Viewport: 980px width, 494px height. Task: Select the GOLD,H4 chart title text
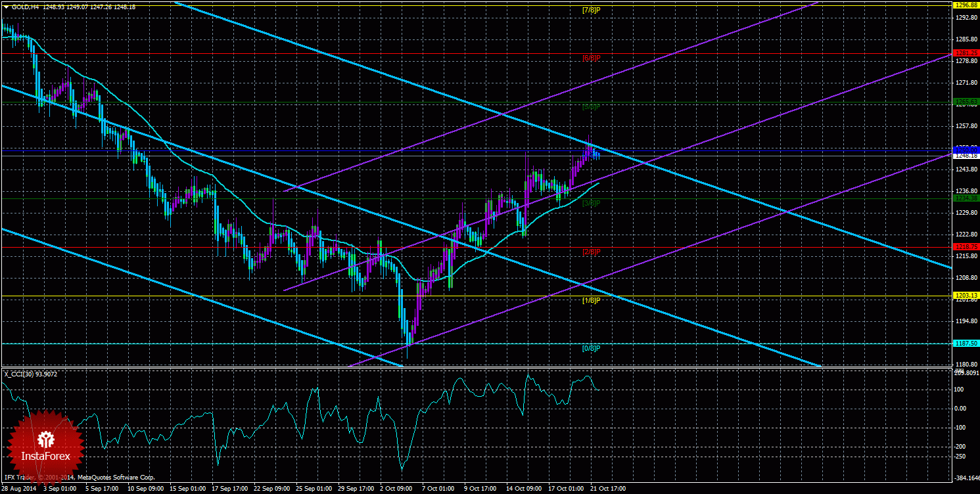click(24, 7)
